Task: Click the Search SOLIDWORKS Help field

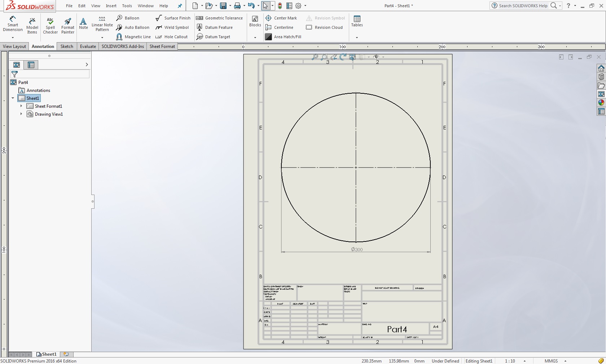Action: 523,6
